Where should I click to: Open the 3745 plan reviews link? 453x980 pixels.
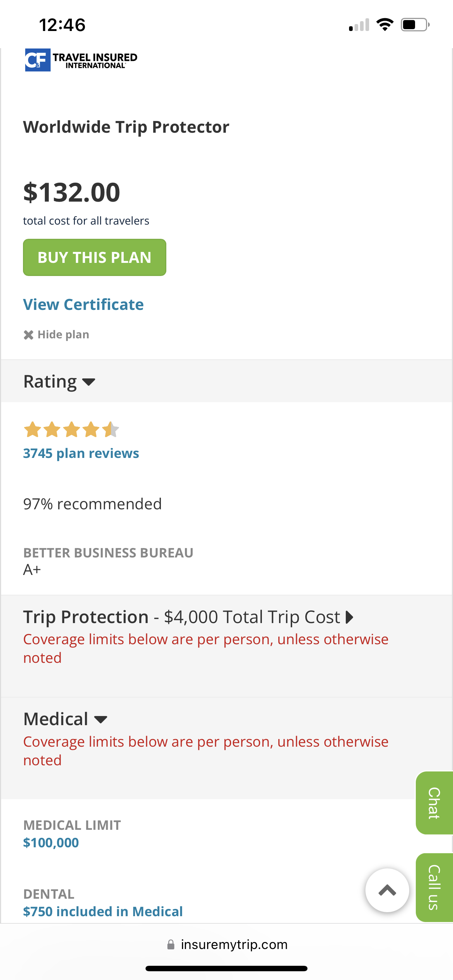(81, 453)
